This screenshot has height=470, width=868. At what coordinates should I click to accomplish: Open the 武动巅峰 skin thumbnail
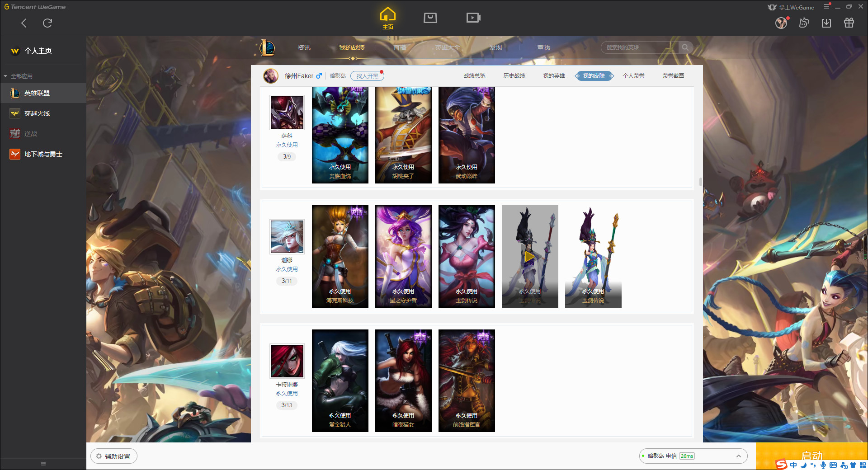(x=467, y=135)
